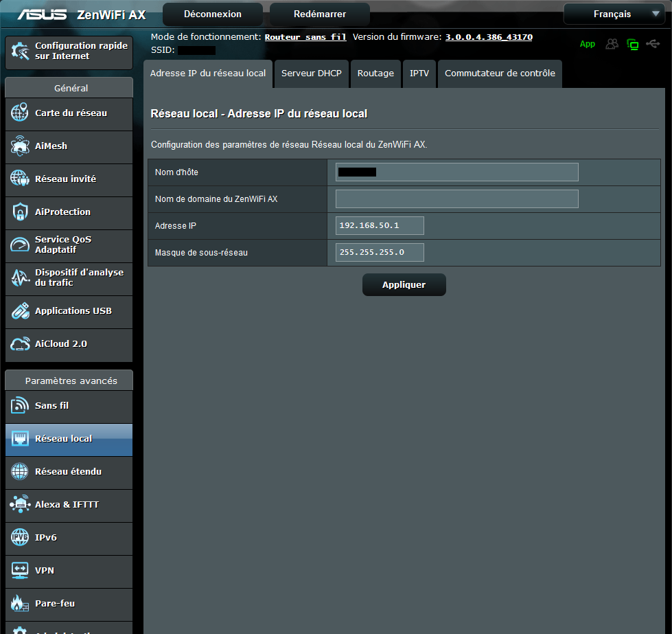Open AiCloud 2.0 menu entry

[x=69, y=346]
